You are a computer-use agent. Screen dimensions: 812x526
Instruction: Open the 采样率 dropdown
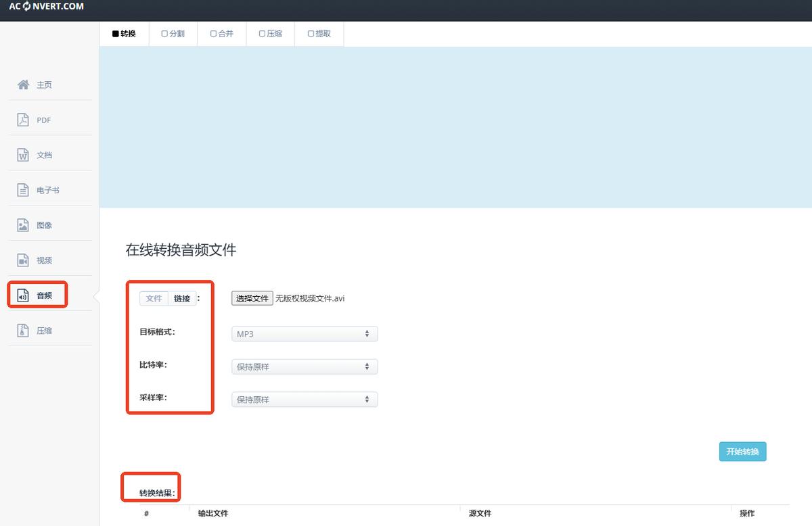tap(304, 400)
